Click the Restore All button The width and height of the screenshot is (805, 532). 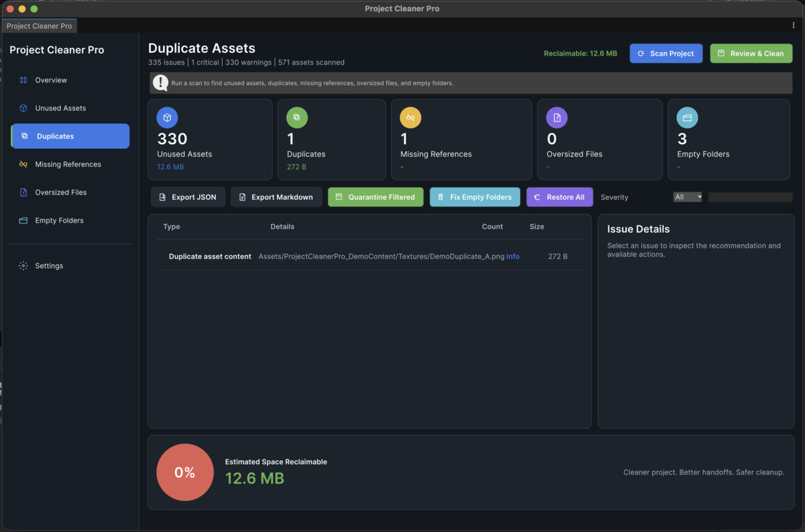point(559,197)
